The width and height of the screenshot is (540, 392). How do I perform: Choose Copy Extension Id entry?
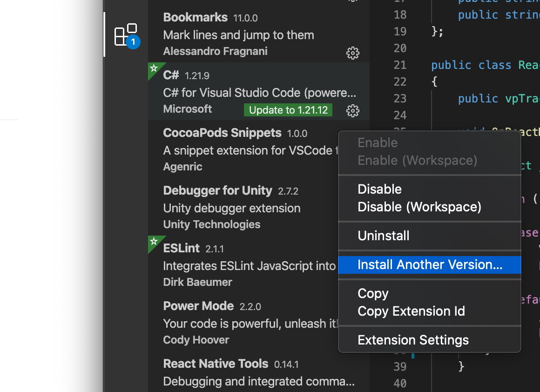[x=430, y=311]
